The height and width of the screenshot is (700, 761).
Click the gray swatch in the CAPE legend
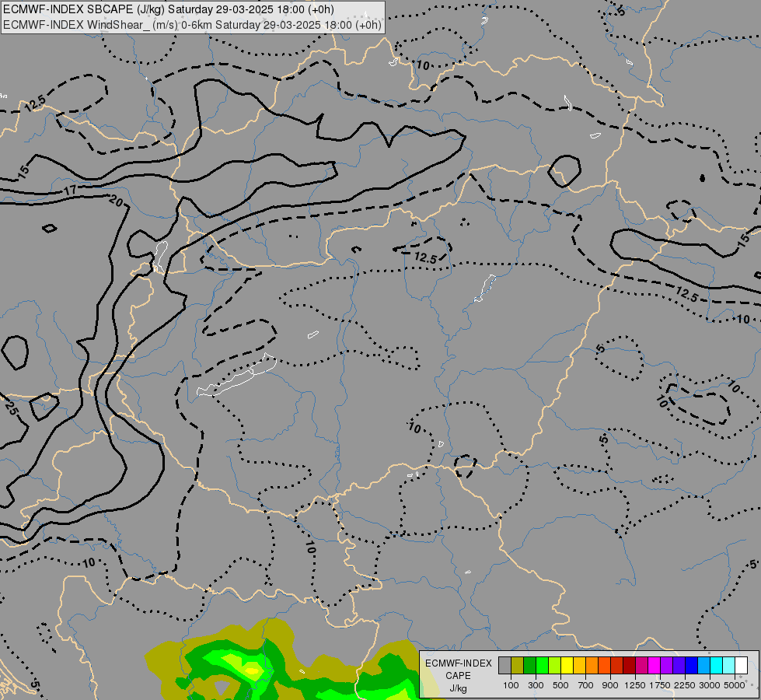coord(504,666)
